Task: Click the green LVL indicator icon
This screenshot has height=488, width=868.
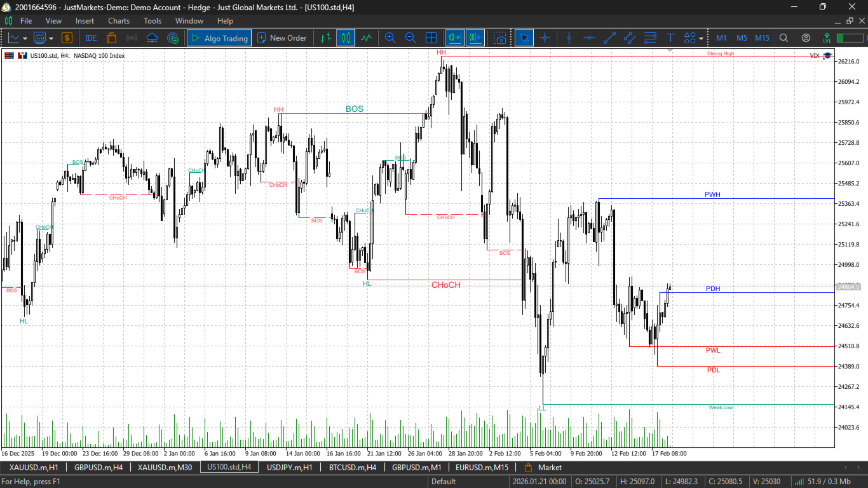Action: (826, 38)
